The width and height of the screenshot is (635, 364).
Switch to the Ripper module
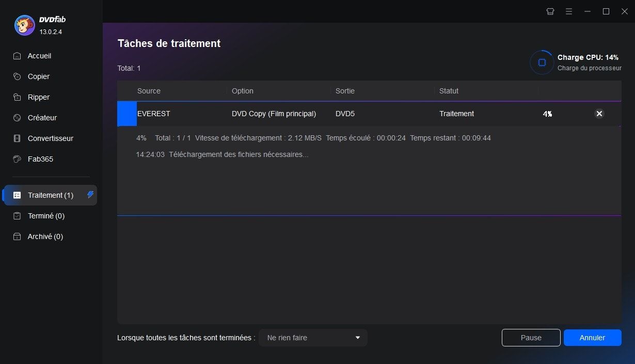[50, 97]
